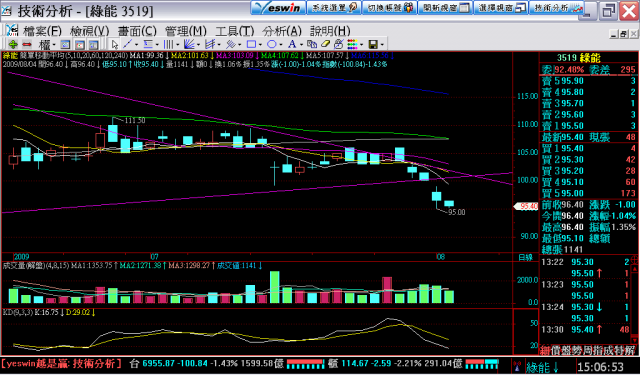
Task: Select the eraser tool
Action: tap(325, 44)
